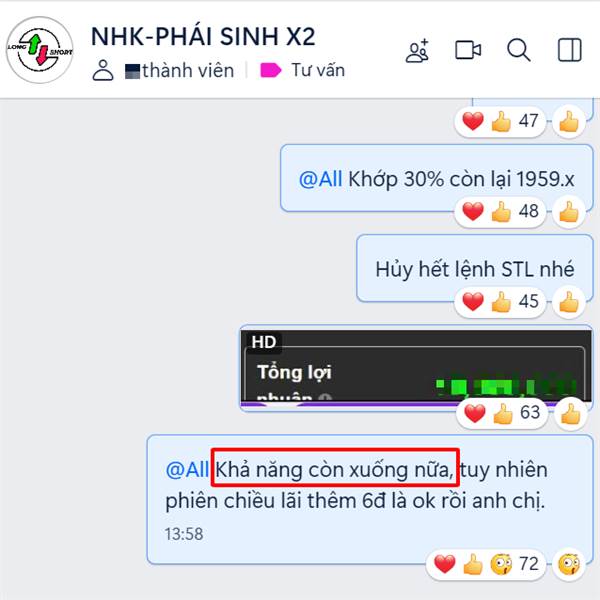Open NHK-PHÁI SINH X2 group avatar
The width and height of the screenshot is (600, 600).
(x=40, y=50)
